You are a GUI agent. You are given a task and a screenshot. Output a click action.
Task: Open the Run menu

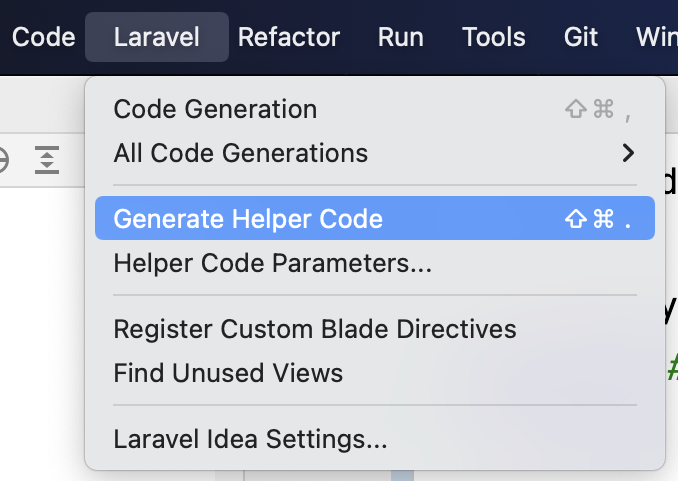tap(400, 37)
